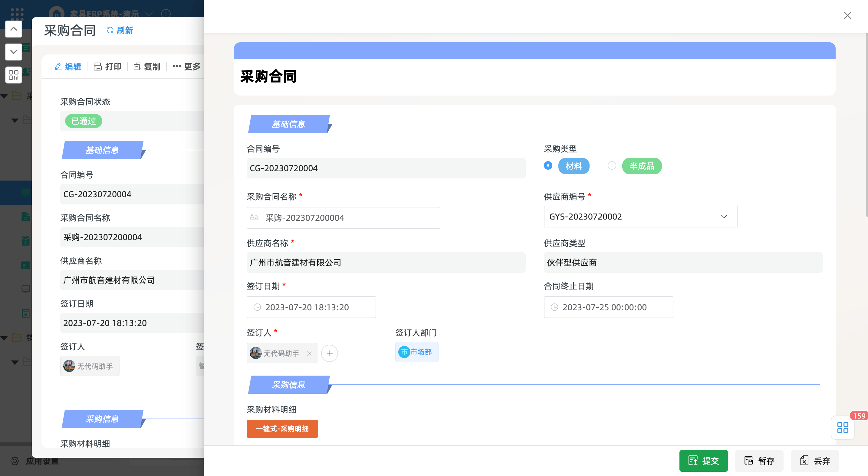The image size is (868, 476).
Task: Click the Edit (编辑) pencil button
Action: tap(68, 67)
